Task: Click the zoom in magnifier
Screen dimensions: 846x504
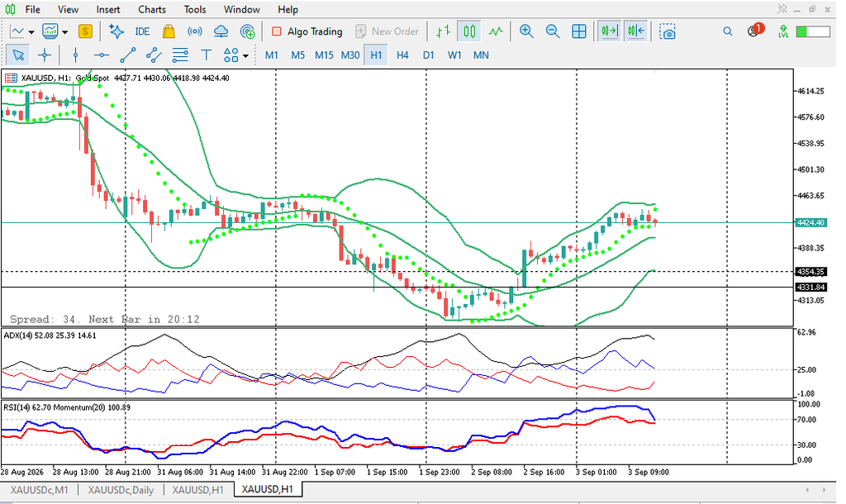Action: point(526,32)
